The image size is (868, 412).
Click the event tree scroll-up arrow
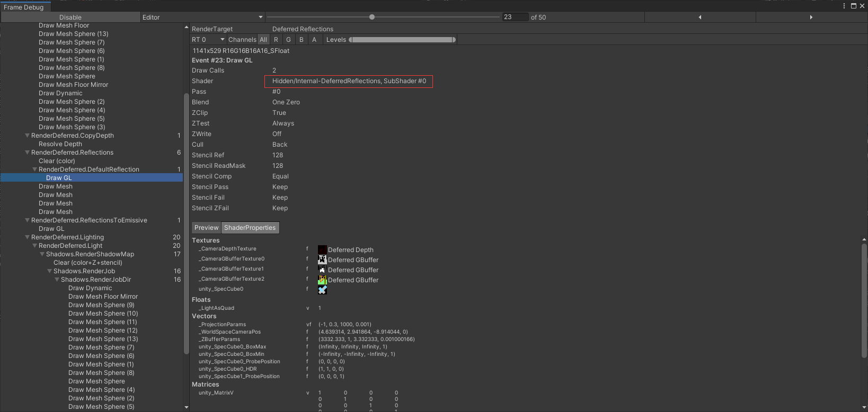click(186, 27)
